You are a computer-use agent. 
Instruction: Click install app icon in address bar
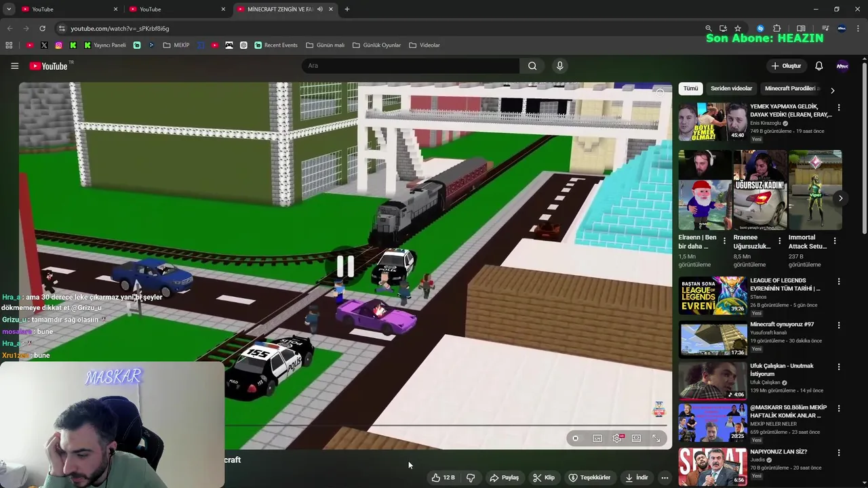tap(723, 28)
